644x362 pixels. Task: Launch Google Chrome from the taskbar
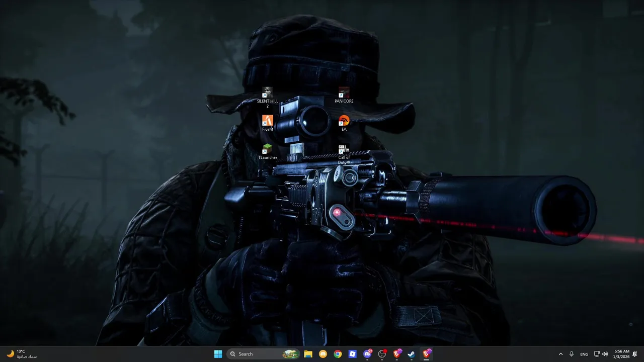pyautogui.click(x=338, y=354)
